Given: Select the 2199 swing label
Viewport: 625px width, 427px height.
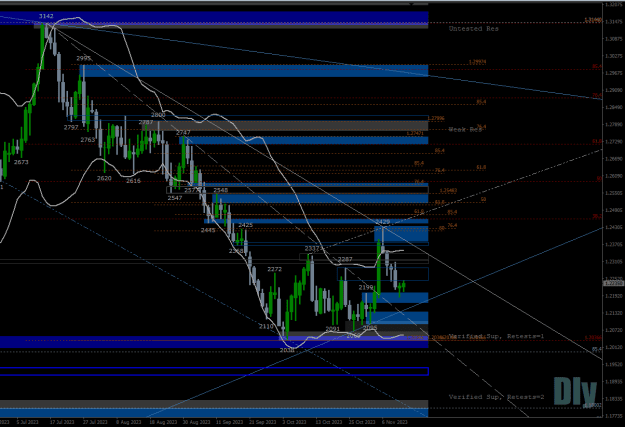Looking at the screenshot, I should click(366, 287).
